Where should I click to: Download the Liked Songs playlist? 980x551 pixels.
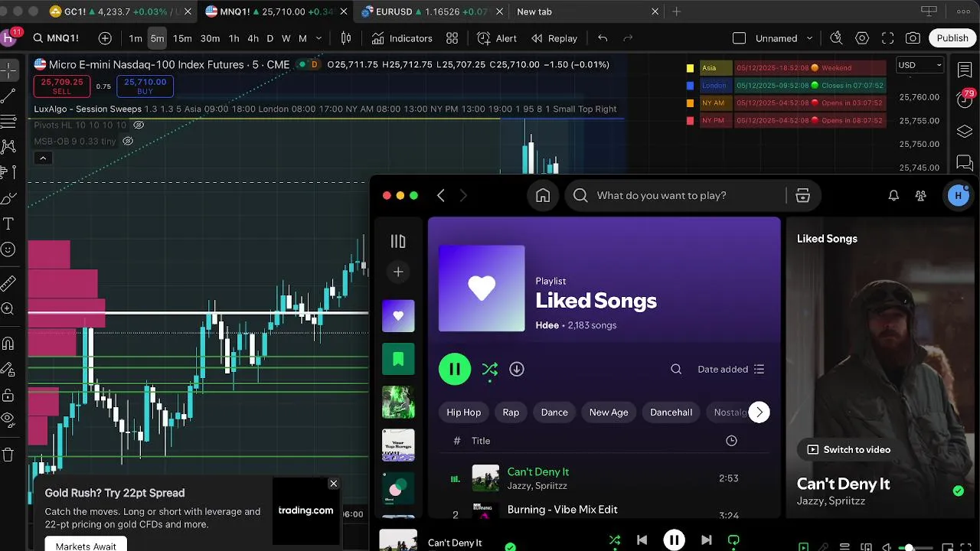(517, 369)
